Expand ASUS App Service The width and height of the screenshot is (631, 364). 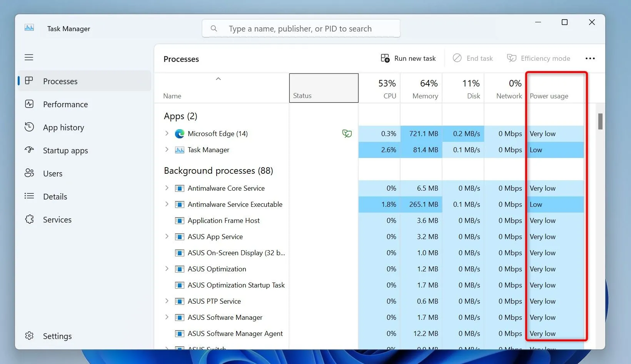pos(167,236)
